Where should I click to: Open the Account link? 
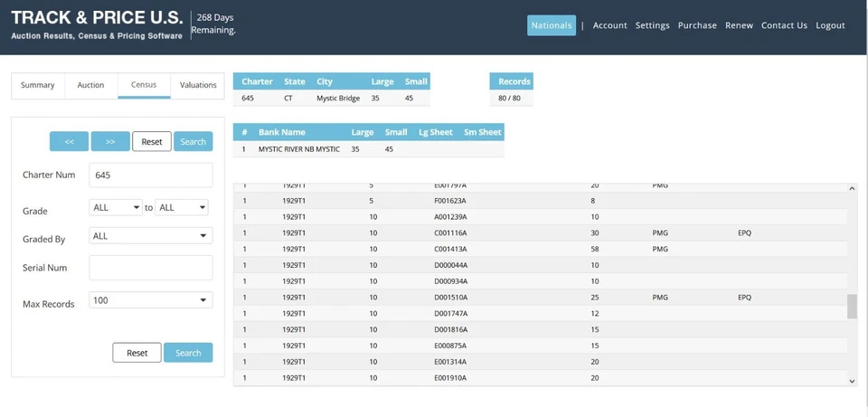coord(609,25)
